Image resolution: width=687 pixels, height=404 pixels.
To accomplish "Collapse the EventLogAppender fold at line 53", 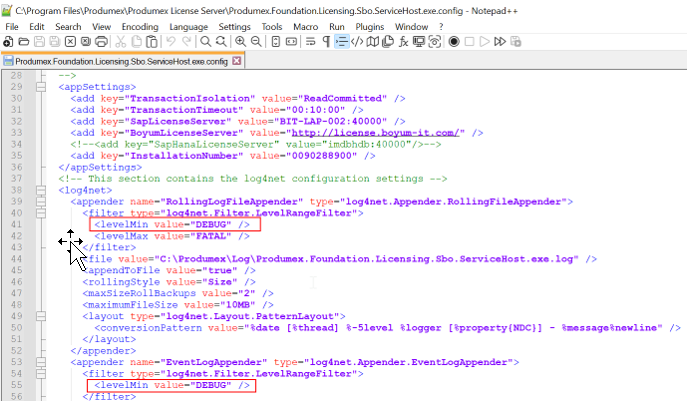I will coord(41,362).
